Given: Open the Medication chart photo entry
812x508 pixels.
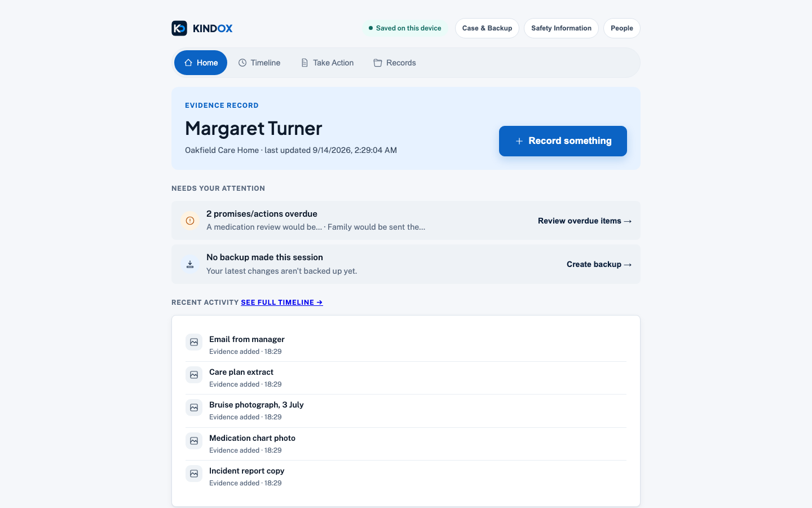Looking at the screenshot, I should 406,444.
